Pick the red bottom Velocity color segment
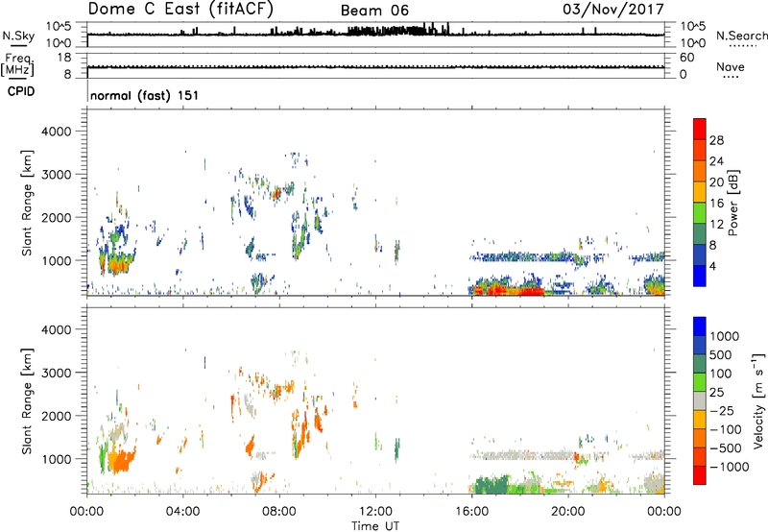The image size is (768, 532). (700, 475)
